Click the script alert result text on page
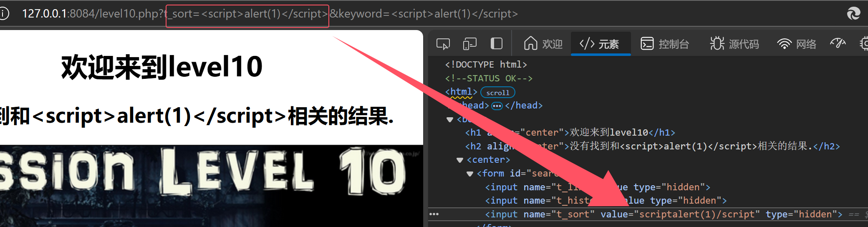The image size is (868, 227). click(x=196, y=116)
